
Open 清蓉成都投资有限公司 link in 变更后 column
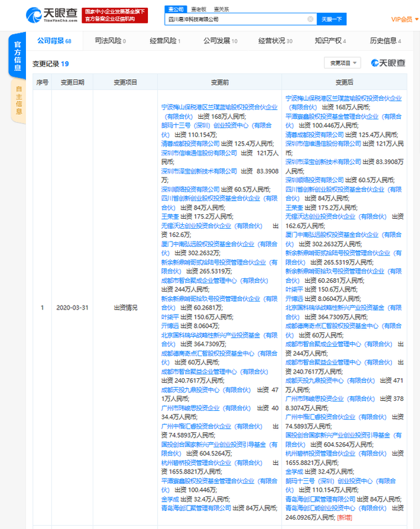(x=315, y=135)
